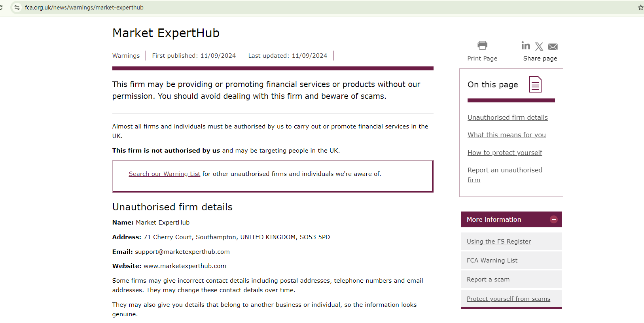Image resolution: width=644 pixels, height=323 pixels.
Task: Jump to Unauthorised firm details section
Action: pyautogui.click(x=508, y=117)
